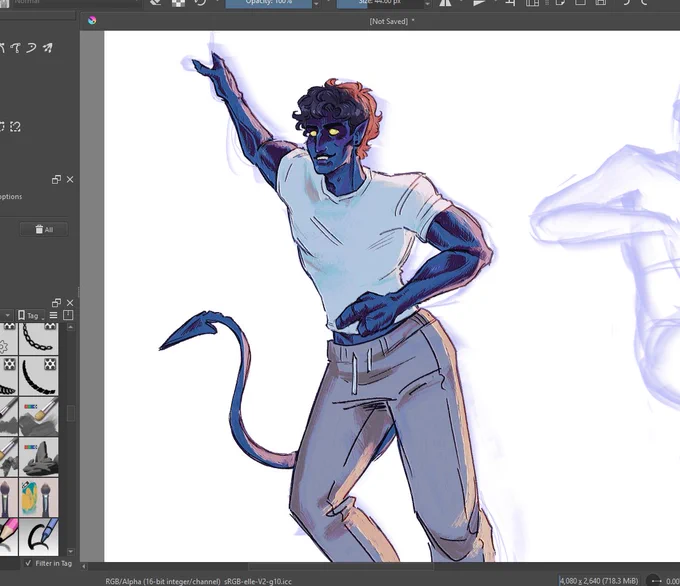Pick the pink pencil brush preset
The width and height of the screenshot is (680, 586).
[x=9, y=537]
